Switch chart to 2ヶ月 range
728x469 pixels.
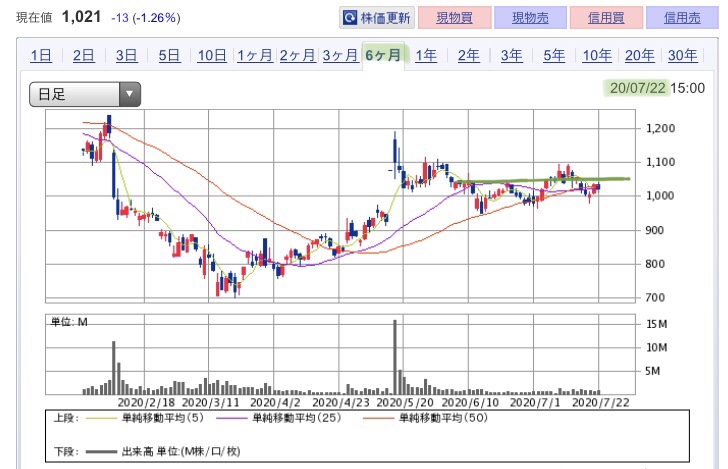pos(297,56)
